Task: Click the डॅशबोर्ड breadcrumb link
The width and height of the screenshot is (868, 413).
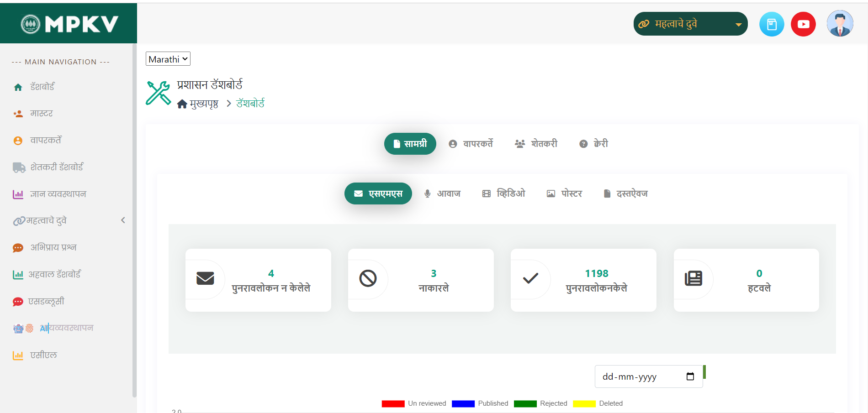Action: [x=250, y=104]
